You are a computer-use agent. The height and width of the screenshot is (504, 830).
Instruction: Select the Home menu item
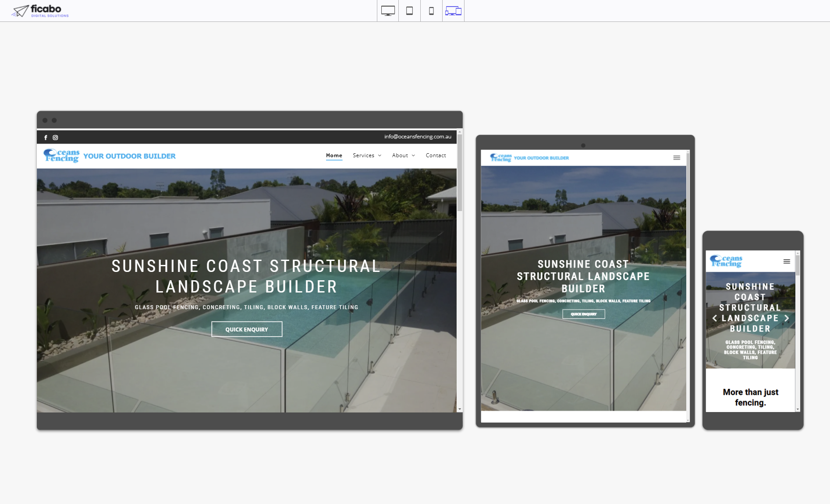click(334, 155)
